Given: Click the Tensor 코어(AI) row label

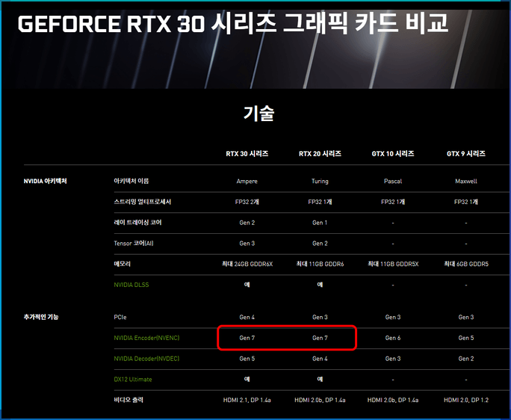Looking at the screenshot, I should [134, 244].
